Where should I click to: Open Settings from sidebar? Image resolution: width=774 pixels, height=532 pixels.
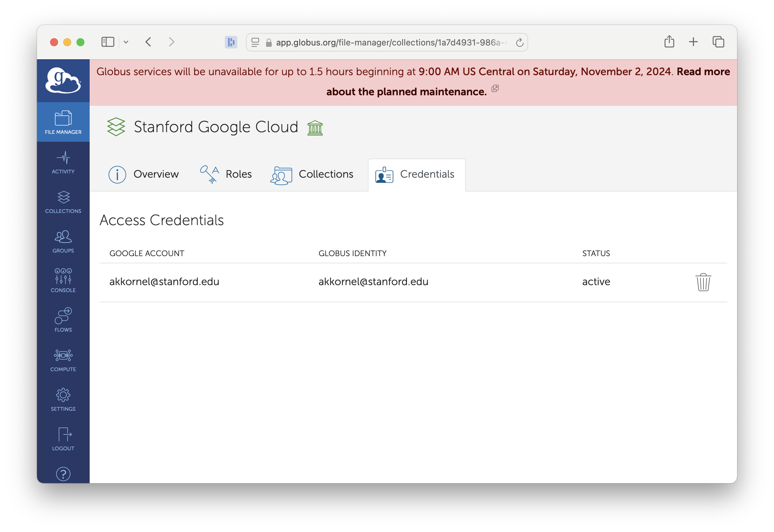click(x=63, y=400)
